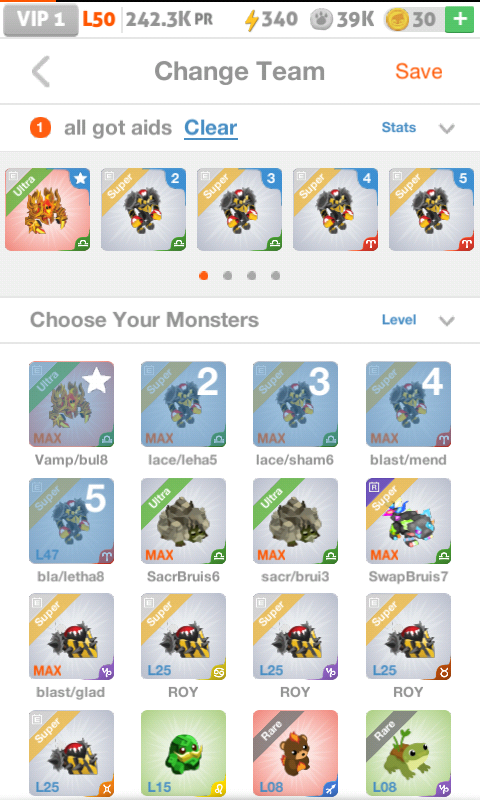
Task: Open the Level sort dropdown
Action: click(x=447, y=320)
